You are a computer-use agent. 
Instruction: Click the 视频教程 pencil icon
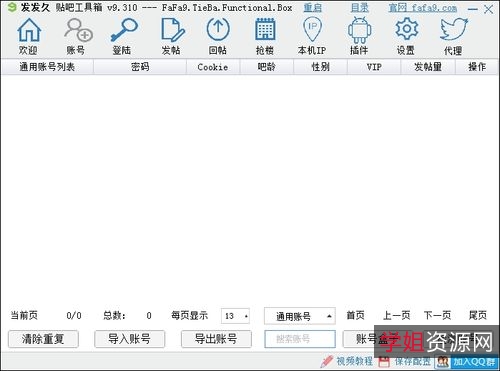(x=327, y=361)
